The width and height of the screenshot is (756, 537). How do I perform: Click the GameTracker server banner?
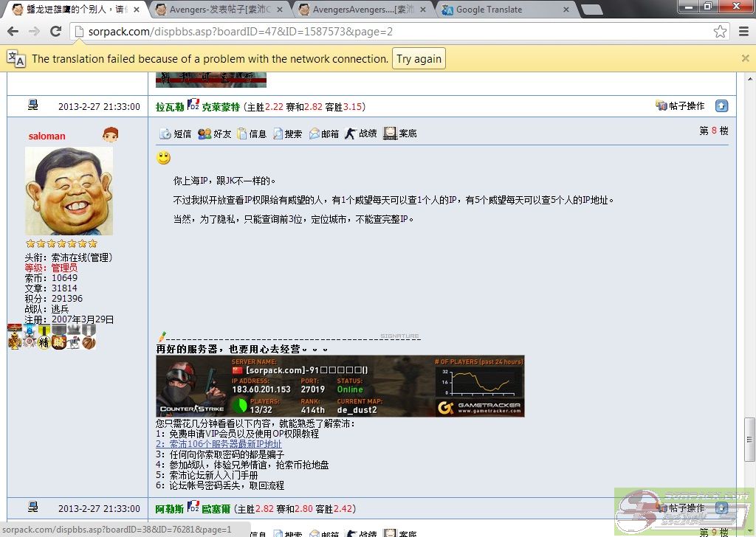click(x=340, y=387)
